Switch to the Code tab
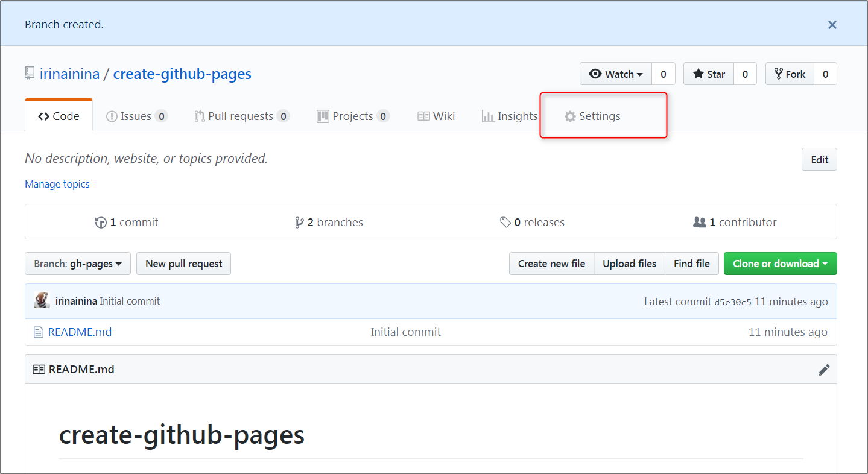868x474 pixels. [59, 116]
